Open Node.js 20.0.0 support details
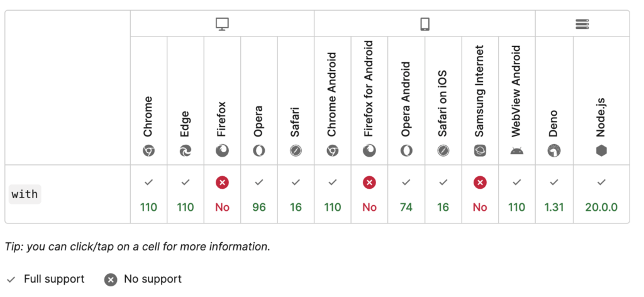This screenshot has height=297, width=644. tap(601, 194)
